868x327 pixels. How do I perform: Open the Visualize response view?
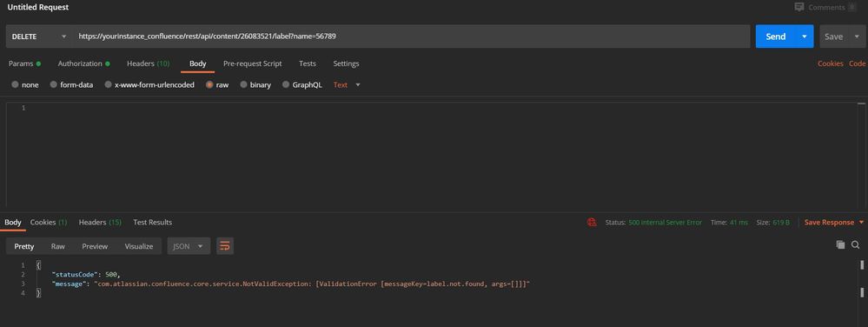(139, 246)
